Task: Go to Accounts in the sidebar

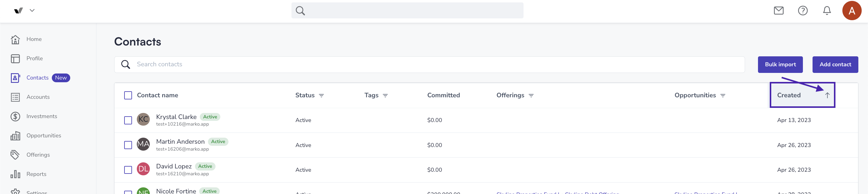Action: (38, 97)
